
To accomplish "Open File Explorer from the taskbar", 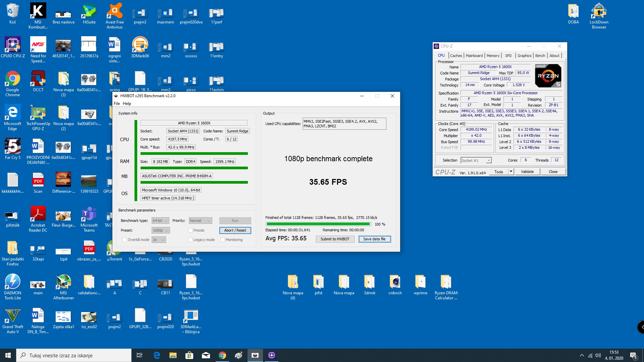I will [x=173, y=355].
